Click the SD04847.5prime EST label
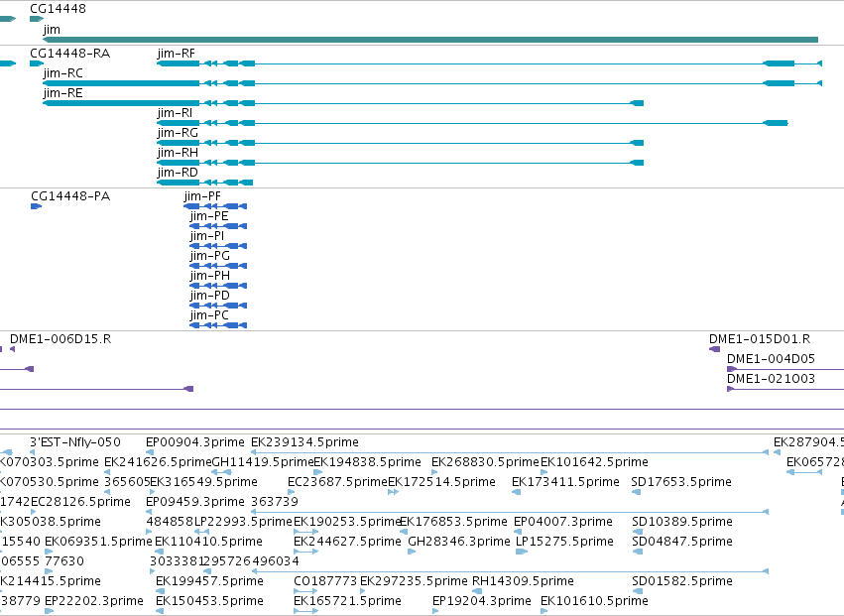 (682, 542)
